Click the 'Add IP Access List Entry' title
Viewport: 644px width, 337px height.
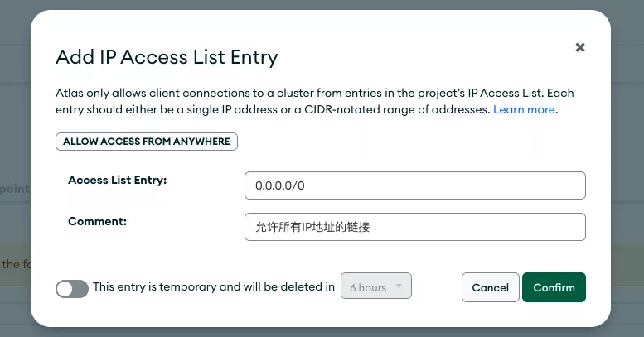(x=167, y=57)
